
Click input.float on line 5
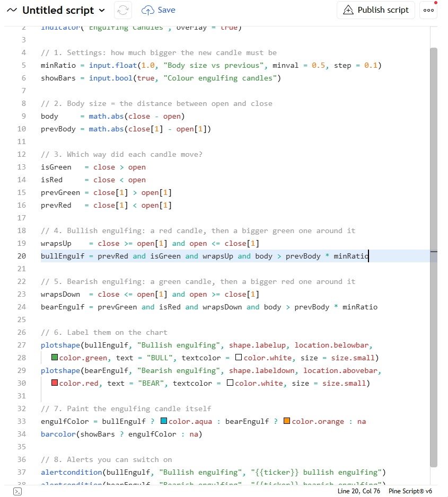(x=113, y=65)
